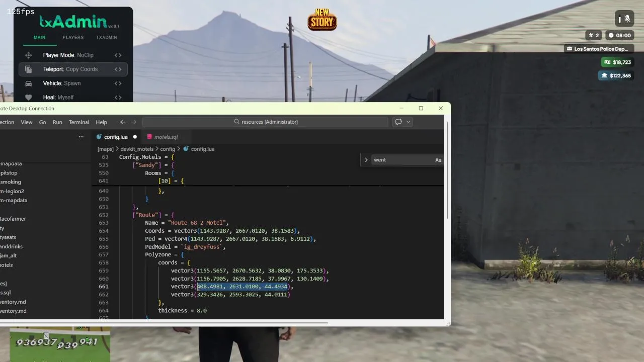Select the s.sql file in explorer
The image size is (644, 362).
5,293
